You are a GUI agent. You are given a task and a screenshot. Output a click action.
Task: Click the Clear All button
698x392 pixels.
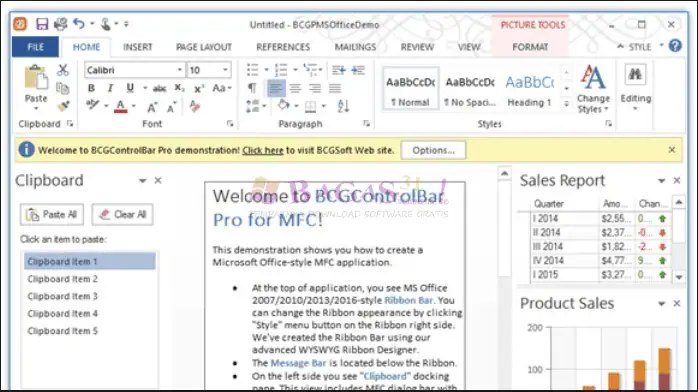pyautogui.click(x=122, y=214)
